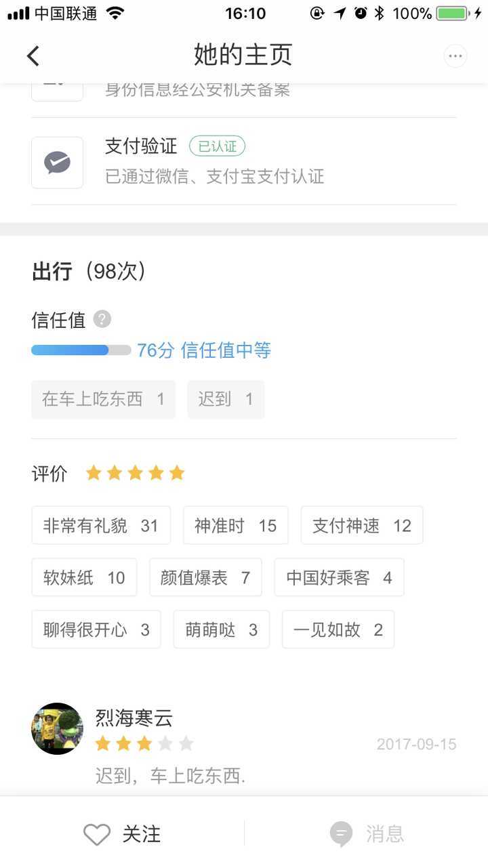
Task: Tap the three-star rating in 烈海寒云's review
Action: click(144, 744)
